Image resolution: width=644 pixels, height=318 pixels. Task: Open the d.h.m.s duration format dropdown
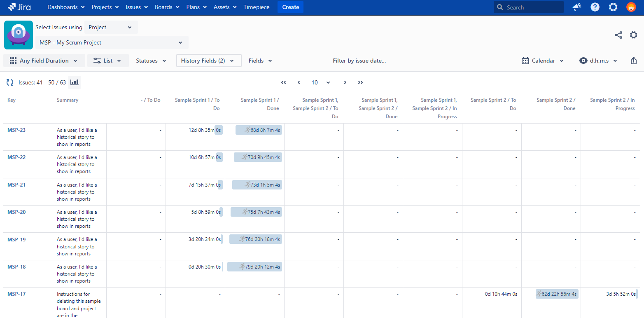[x=599, y=61]
